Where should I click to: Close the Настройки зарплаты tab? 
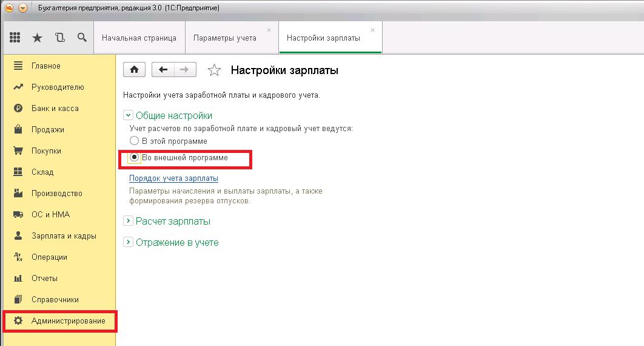coord(372,30)
